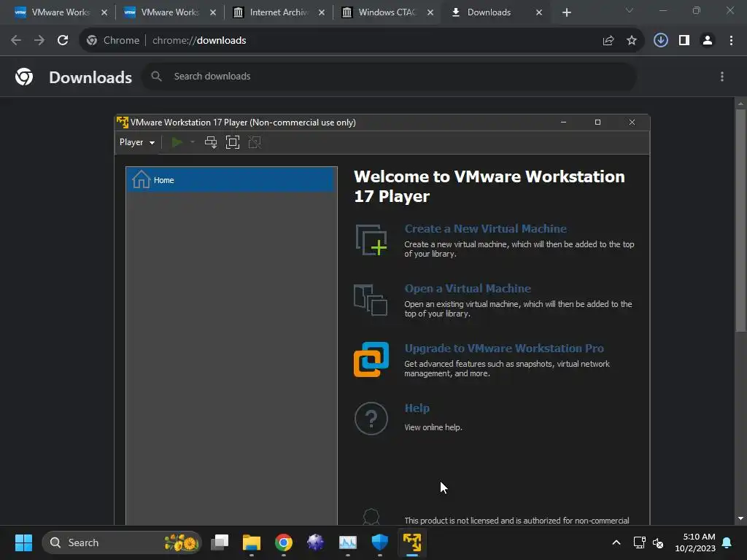
Task: Expand the power options arrow next to the play icon
Action: [x=193, y=142]
